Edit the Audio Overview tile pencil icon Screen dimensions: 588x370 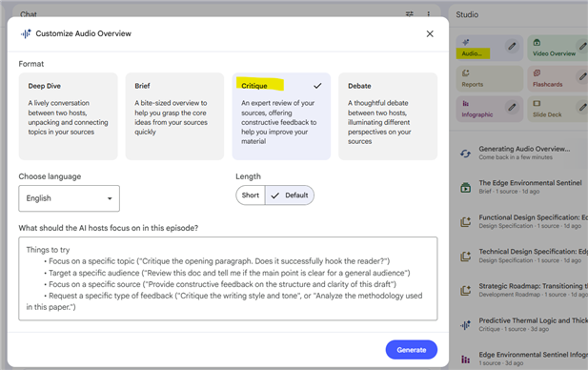[512, 46]
